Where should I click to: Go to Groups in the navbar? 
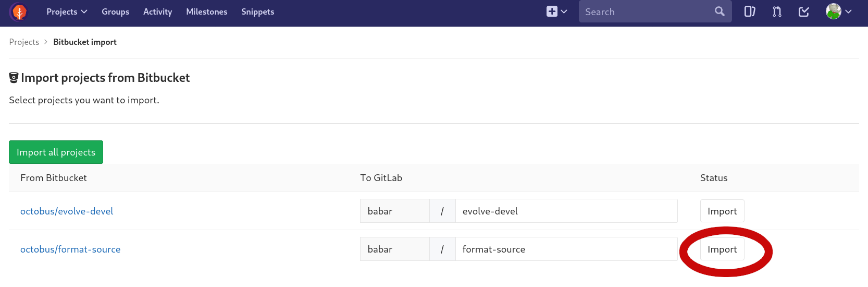tap(115, 11)
